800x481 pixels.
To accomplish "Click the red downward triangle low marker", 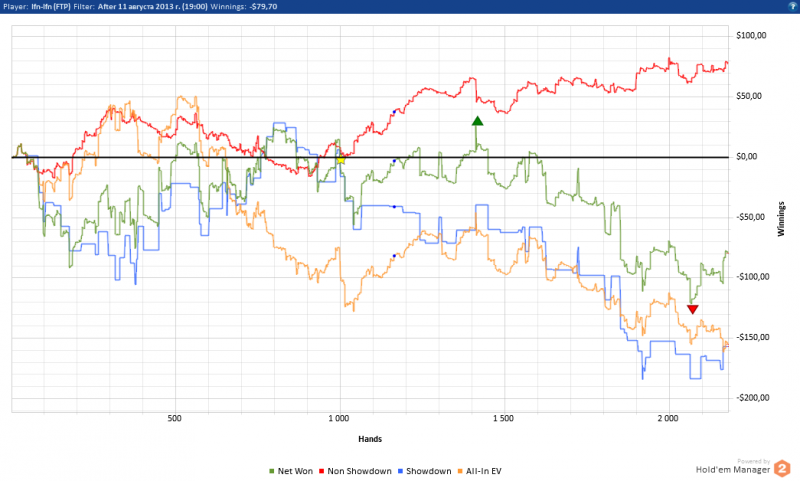I will (x=692, y=310).
